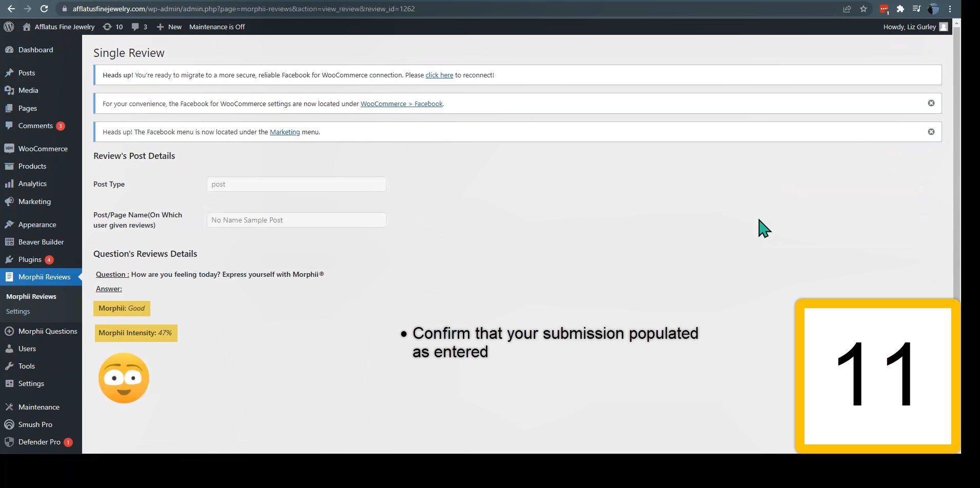This screenshot has width=980, height=488.
Task: Click the red extension icon in toolbar
Action: pyautogui.click(x=884, y=9)
